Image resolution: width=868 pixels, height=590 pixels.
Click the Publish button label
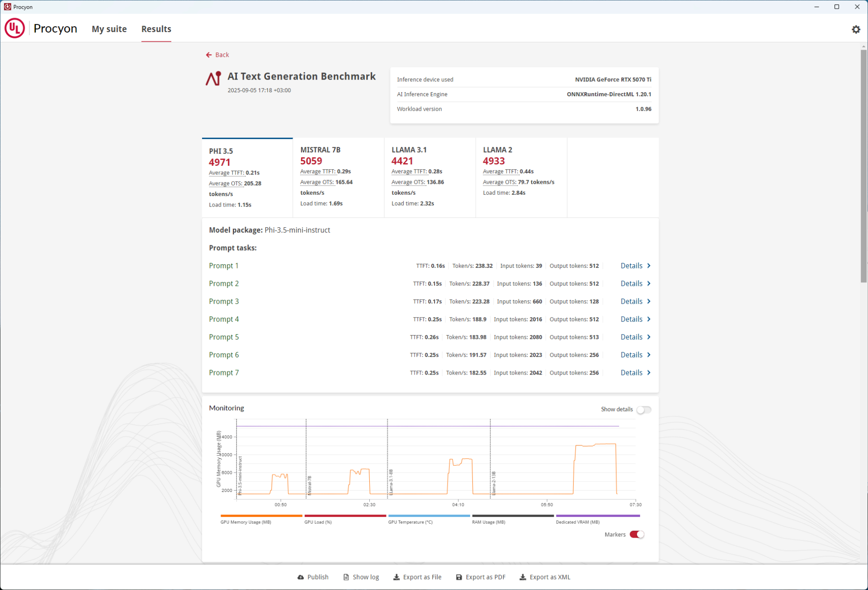coord(318,577)
